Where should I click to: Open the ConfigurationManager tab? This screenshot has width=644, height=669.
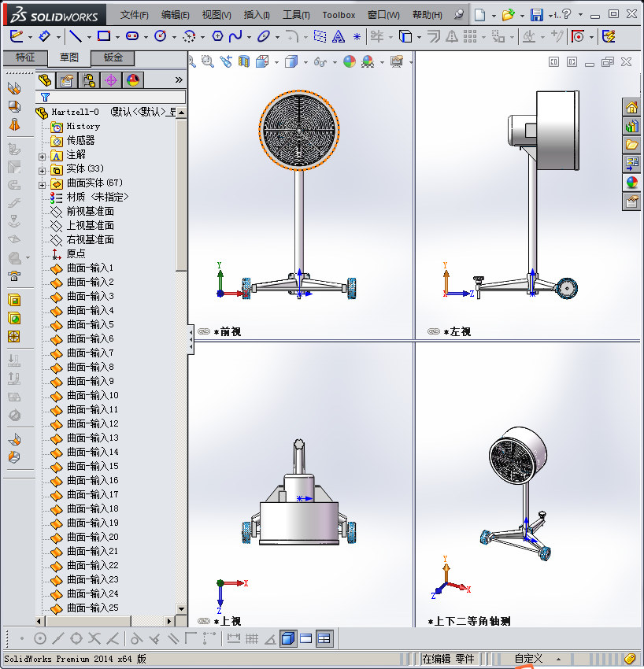coord(89,80)
